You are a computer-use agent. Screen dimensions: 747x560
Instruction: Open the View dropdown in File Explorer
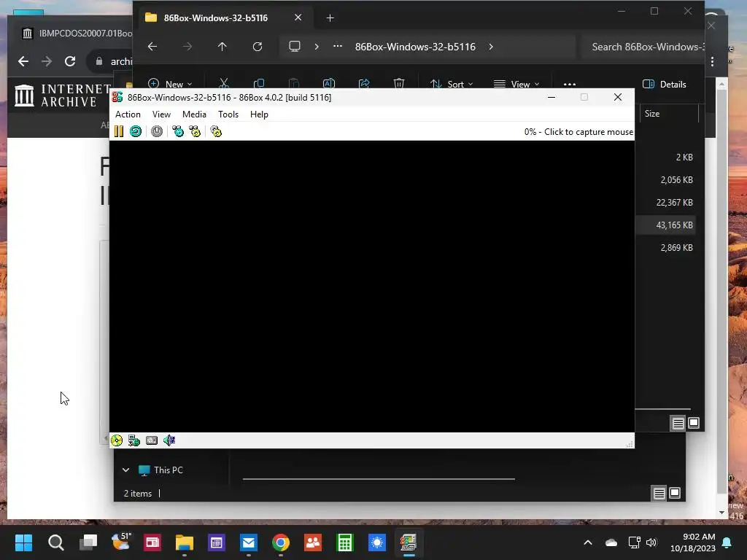click(517, 84)
